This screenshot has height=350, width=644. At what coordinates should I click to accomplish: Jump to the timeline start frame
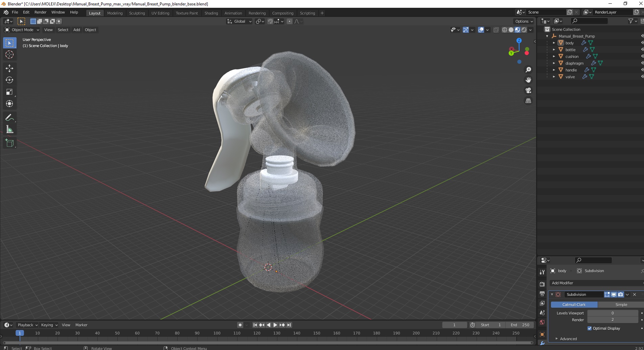click(255, 325)
